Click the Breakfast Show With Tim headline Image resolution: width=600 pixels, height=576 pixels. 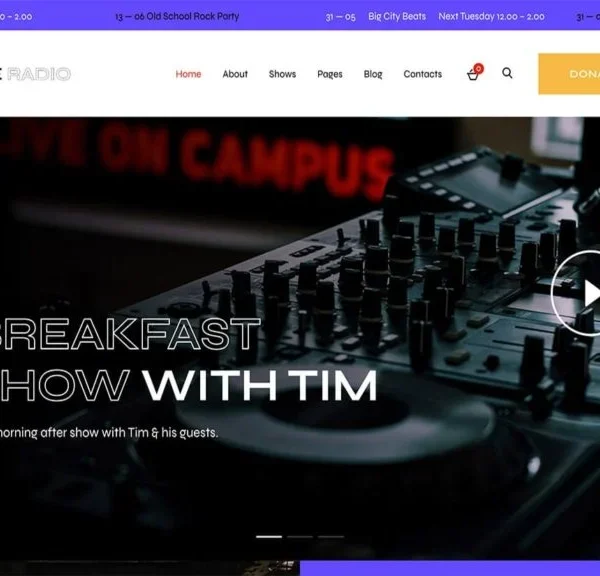(188, 360)
